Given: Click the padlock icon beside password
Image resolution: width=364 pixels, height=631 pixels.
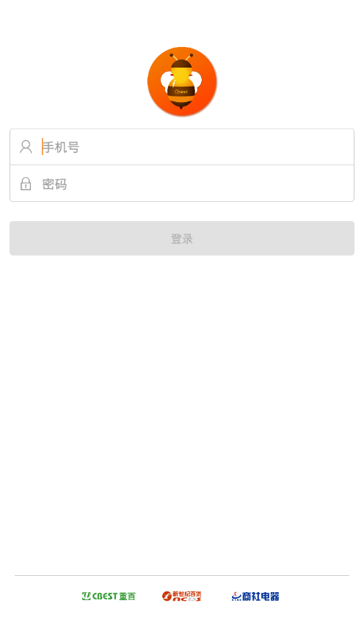Looking at the screenshot, I should [26, 184].
